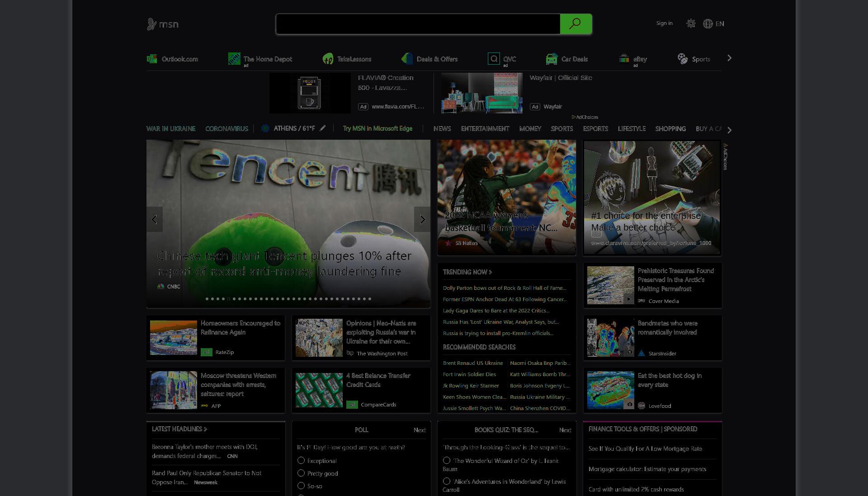The width and height of the screenshot is (868, 496).
Task: Open the MONEY category
Action: (x=530, y=128)
